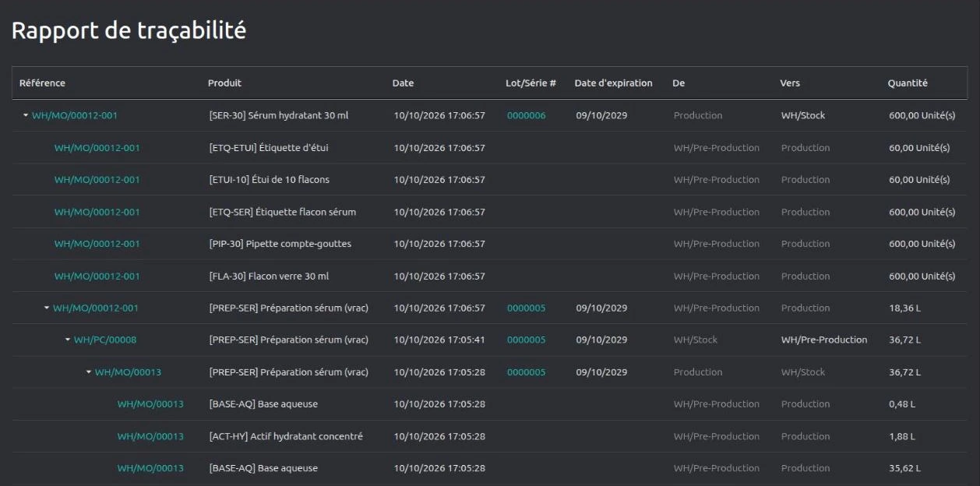Click the Rapport de traçabilité page title
The image size is (980, 486).
(129, 30)
